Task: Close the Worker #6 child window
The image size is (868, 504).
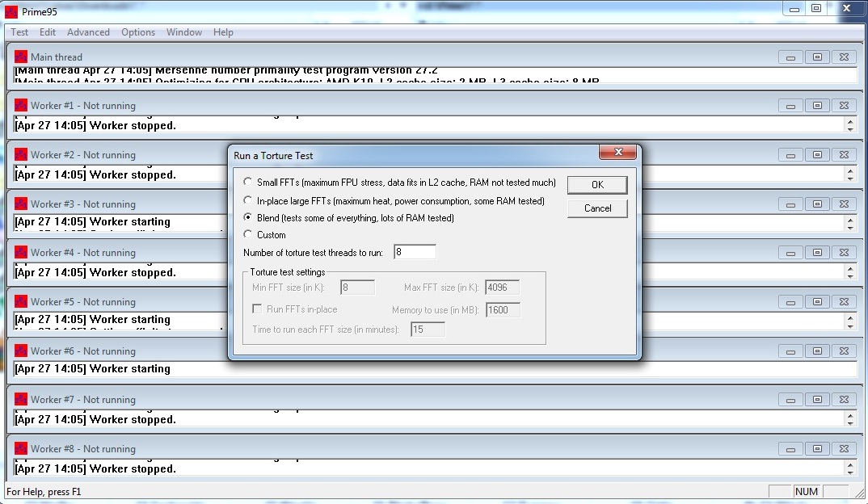Action: coord(844,351)
